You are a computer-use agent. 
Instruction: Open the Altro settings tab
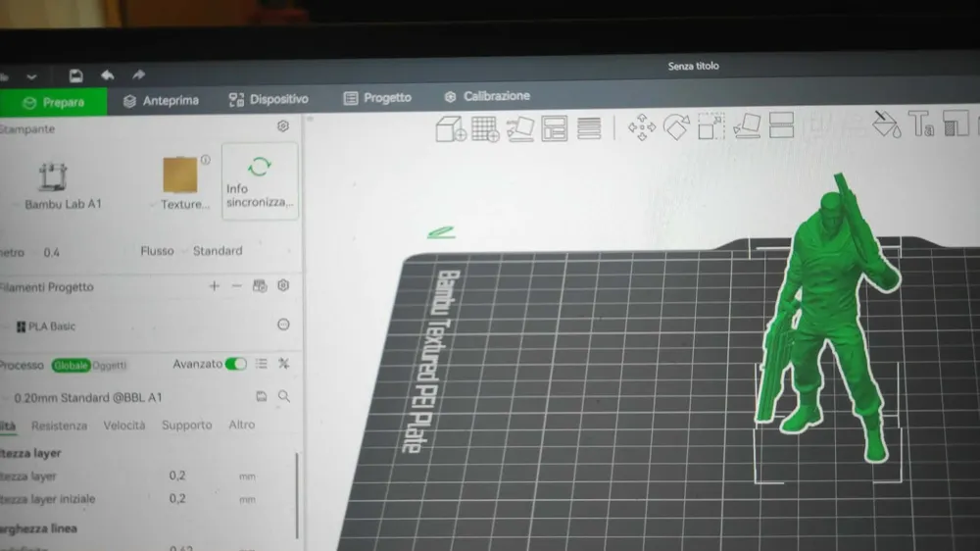[x=242, y=425]
